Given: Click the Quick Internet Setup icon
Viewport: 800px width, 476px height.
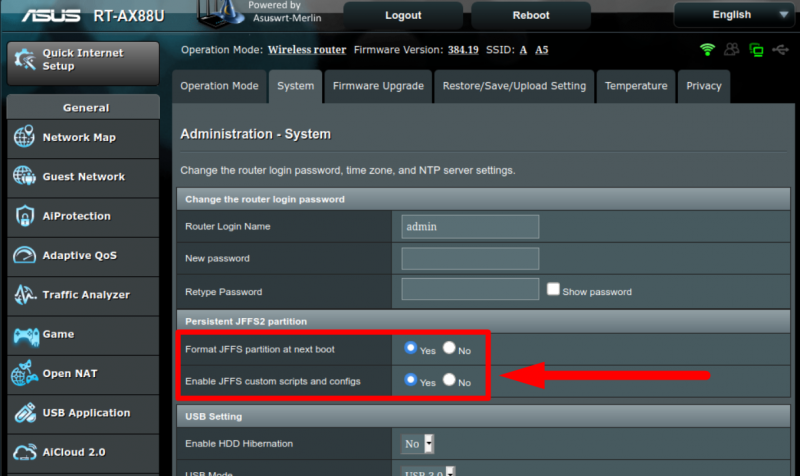Looking at the screenshot, I should tap(24, 59).
